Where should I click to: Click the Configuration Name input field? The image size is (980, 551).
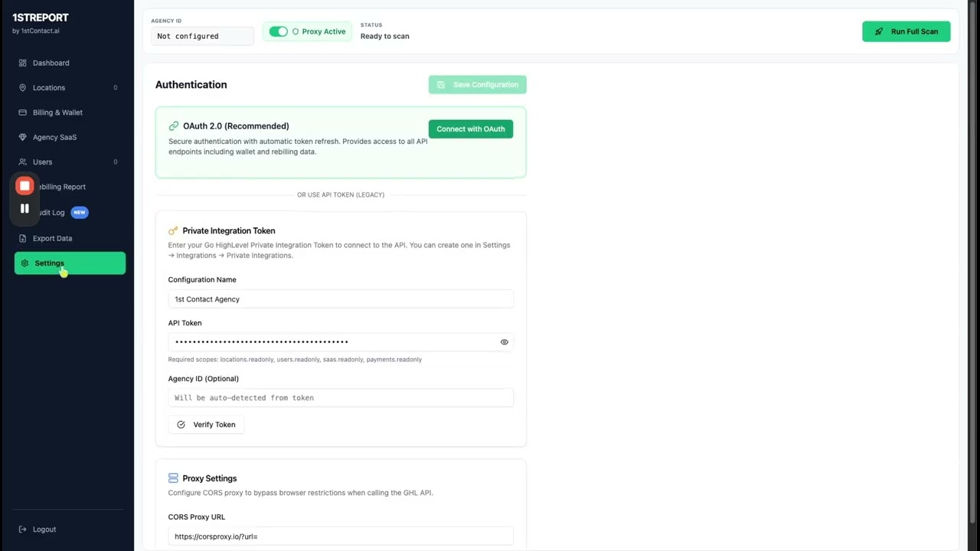[341, 299]
